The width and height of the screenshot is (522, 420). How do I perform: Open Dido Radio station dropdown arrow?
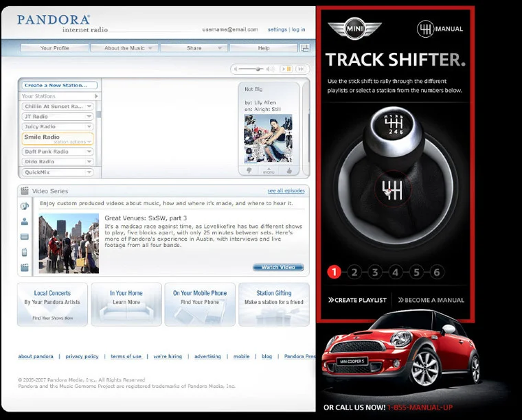[x=89, y=161]
